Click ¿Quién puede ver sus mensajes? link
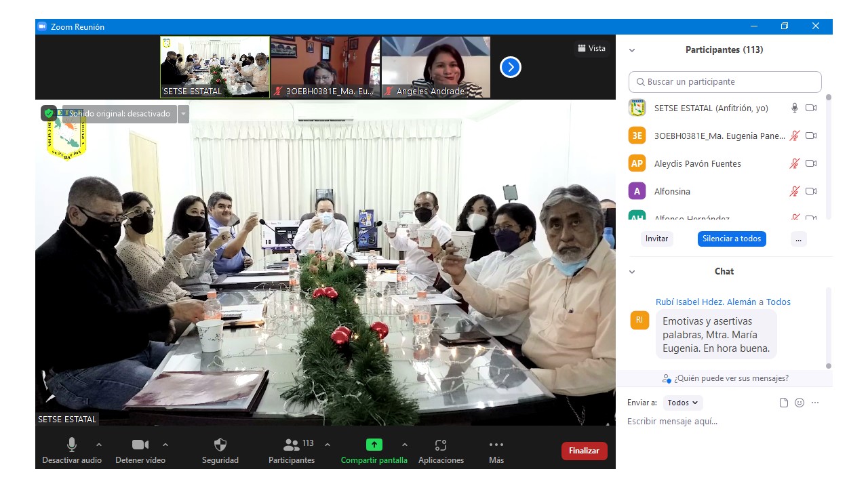 click(731, 378)
